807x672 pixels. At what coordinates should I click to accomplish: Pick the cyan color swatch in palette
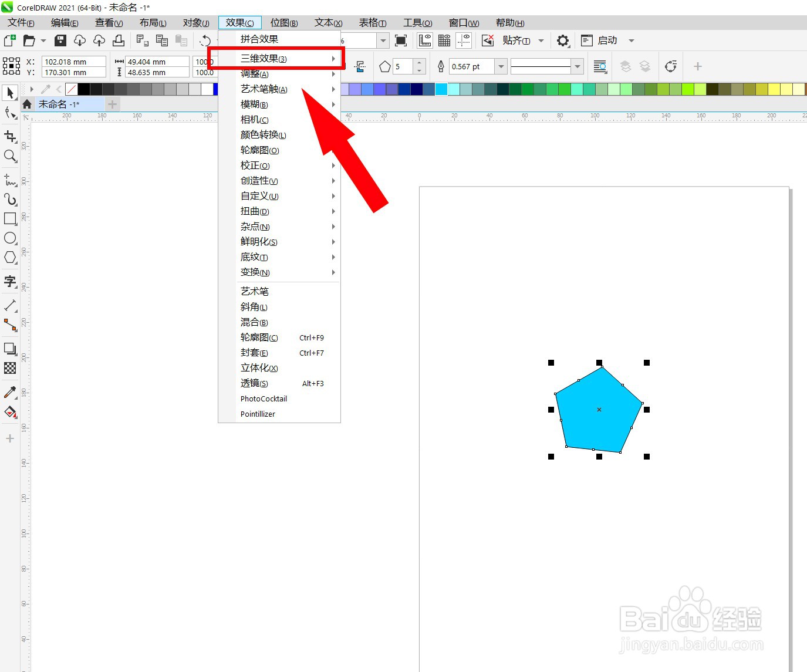tap(441, 89)
